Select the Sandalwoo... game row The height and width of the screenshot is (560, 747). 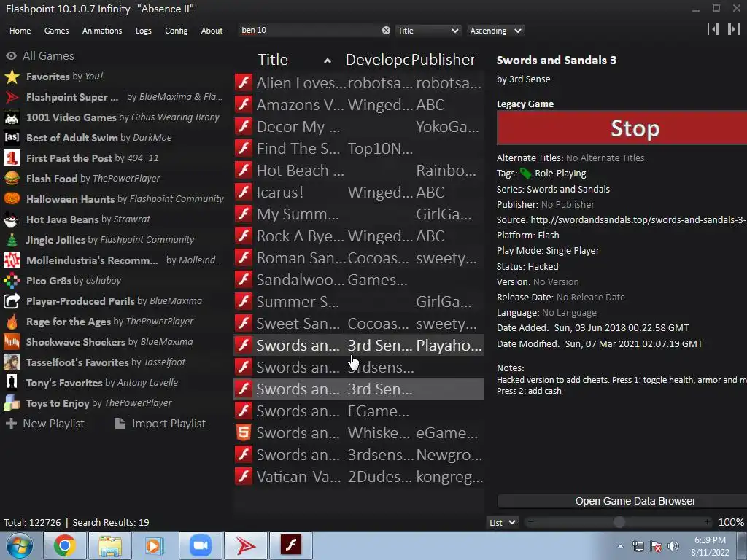tap(359, 279)
